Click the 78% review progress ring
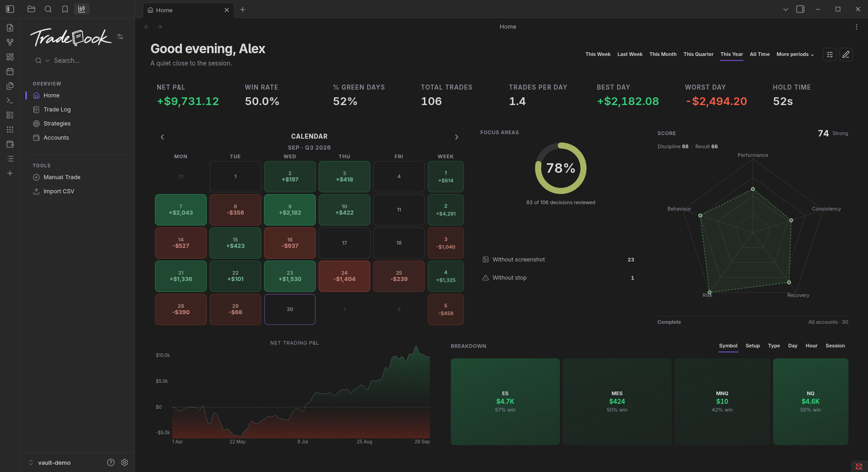This screenshot has width=868, height=472. 560,168
